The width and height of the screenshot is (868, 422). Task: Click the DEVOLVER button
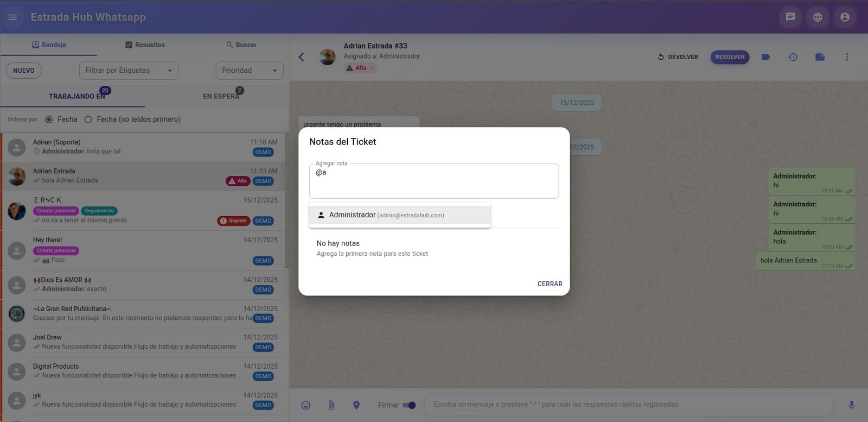tap(678, 57)
